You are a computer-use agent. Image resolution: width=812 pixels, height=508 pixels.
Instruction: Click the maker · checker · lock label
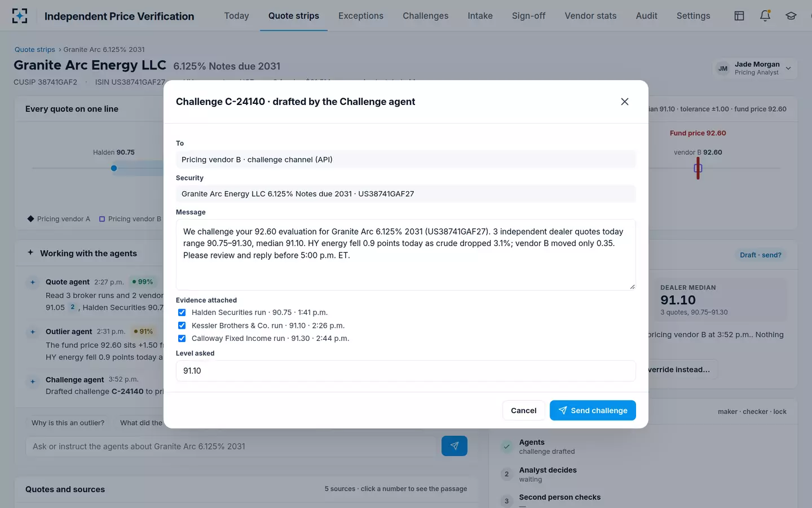coord(752,412)
